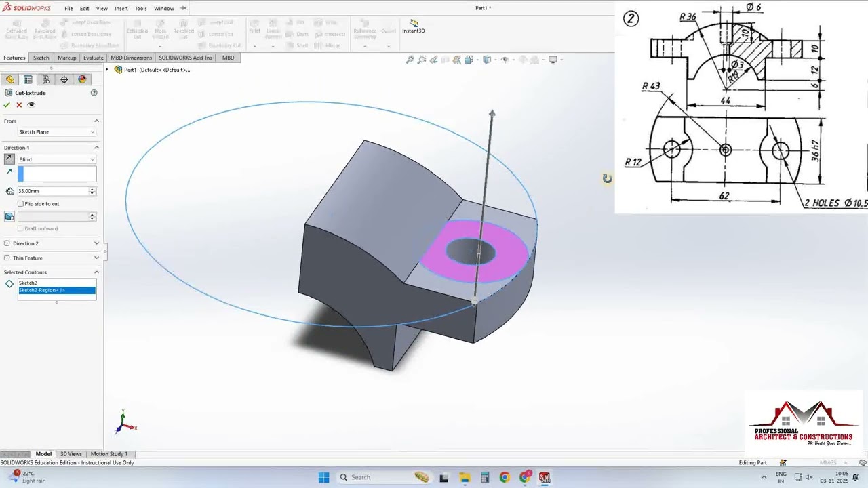Expand the Thin Feature section chevron

click(x=96, y=258)
